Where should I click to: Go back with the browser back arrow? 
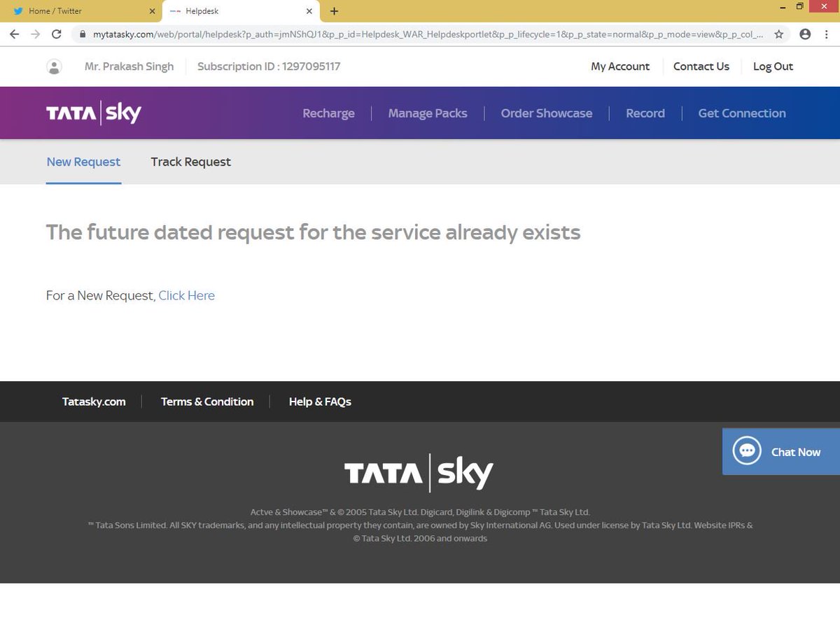tap(14, 34)
